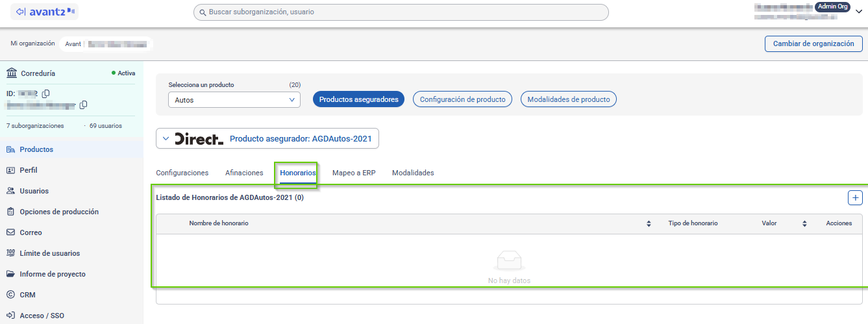
Task: Switch to the Mapeo a ERP tab
Action: [x=354, y=173]
